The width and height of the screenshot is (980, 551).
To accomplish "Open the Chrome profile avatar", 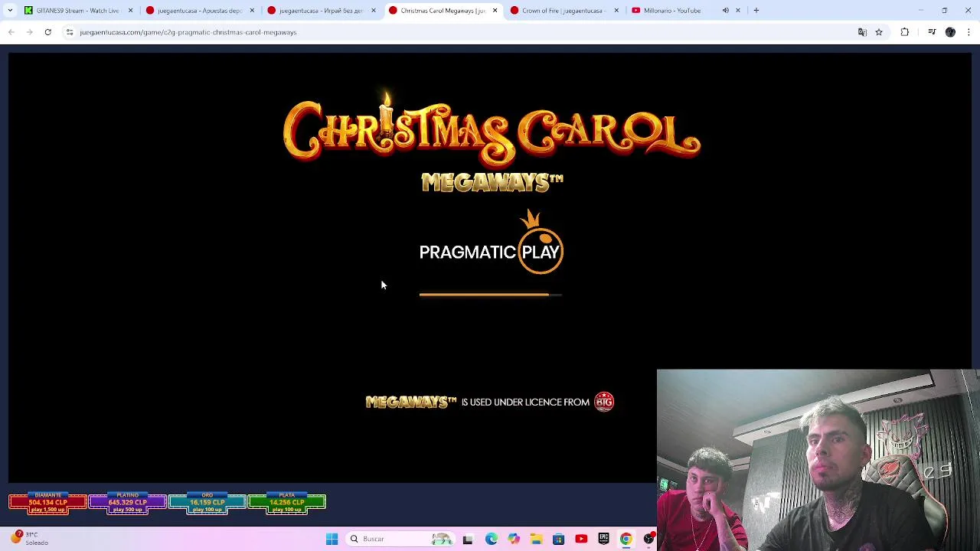I will click(950, 32).
